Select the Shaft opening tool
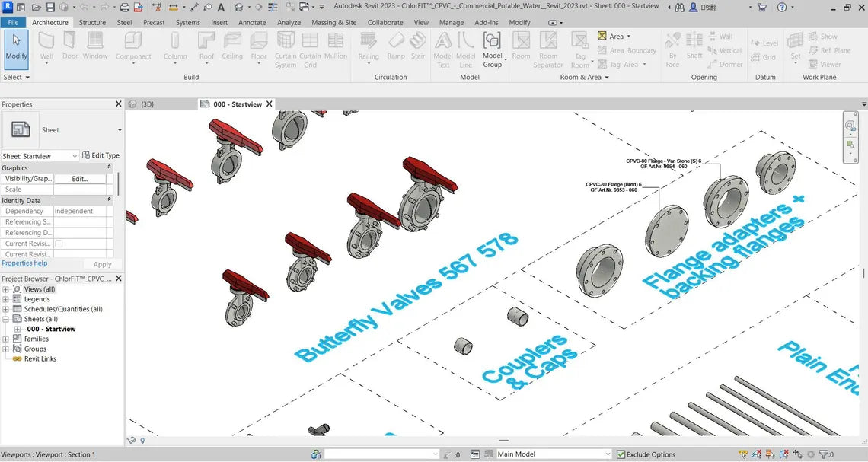Screen dimensions: 868x462 (x=694, y=47)
